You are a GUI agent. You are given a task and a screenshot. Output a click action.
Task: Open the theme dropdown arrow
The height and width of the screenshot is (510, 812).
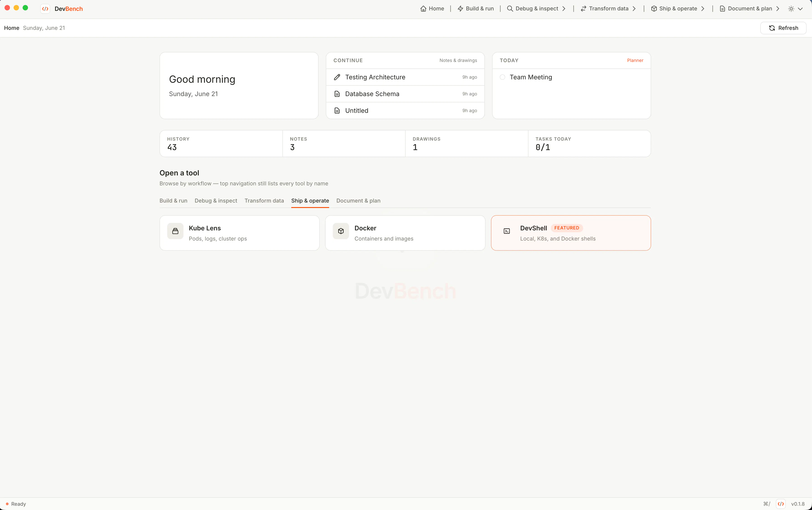point(800,9)
